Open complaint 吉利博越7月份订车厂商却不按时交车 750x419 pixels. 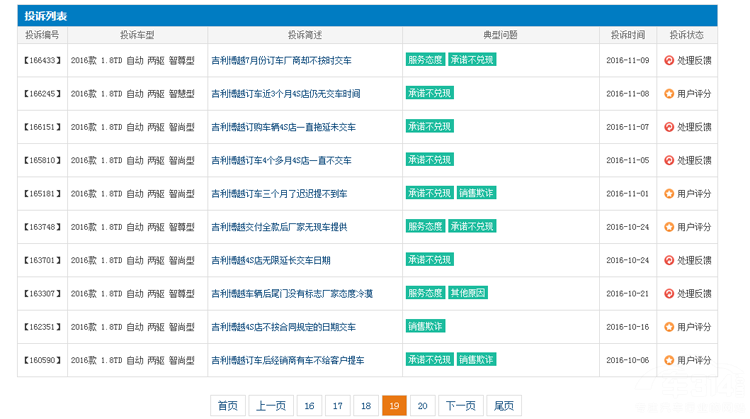tap(283, 61)
